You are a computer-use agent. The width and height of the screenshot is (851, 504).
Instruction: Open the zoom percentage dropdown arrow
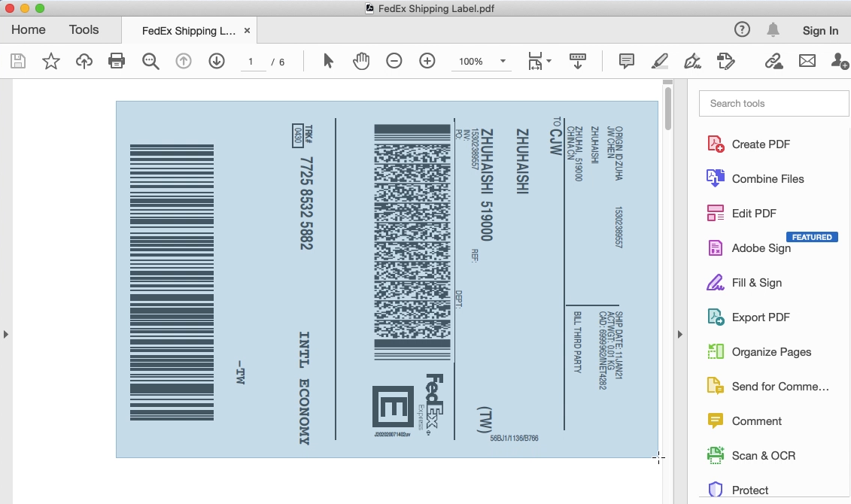tap(503, 61)
